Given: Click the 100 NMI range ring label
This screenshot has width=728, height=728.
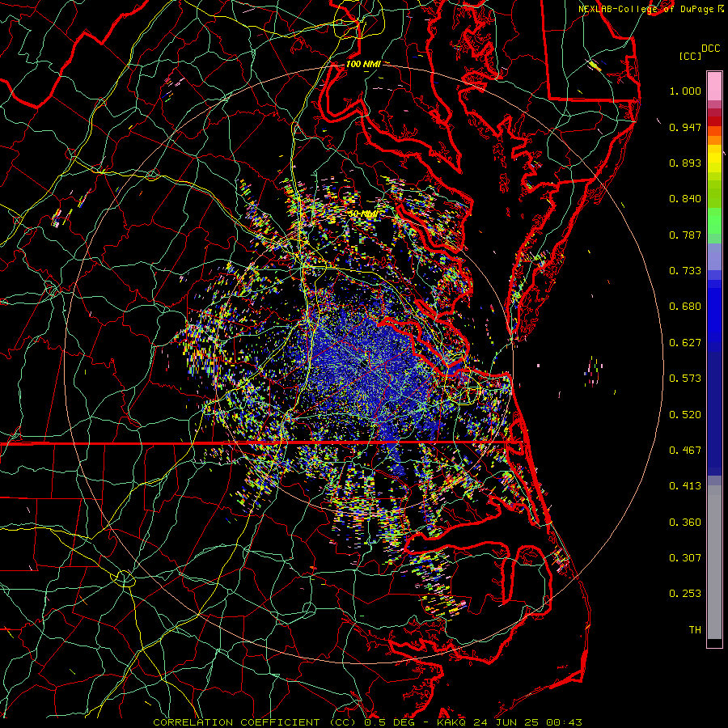Looking at the screenshot, I should pyautogui.click(x=363, y=64).
